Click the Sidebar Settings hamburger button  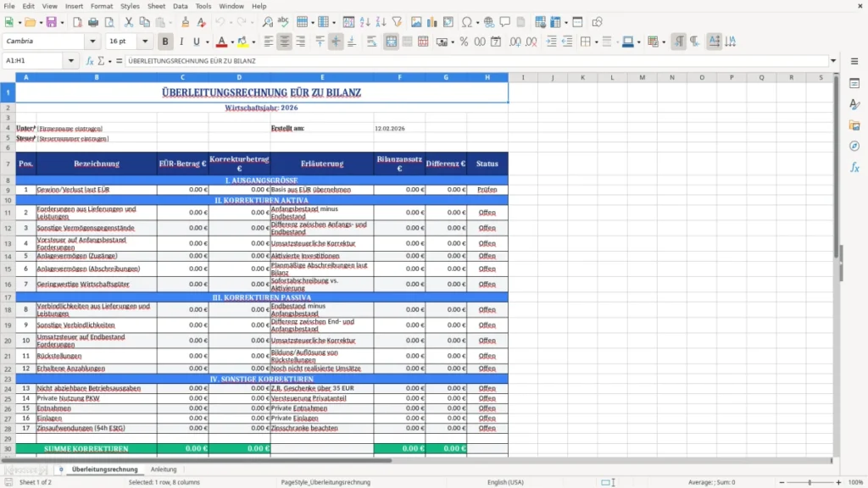tap(854, 61)
